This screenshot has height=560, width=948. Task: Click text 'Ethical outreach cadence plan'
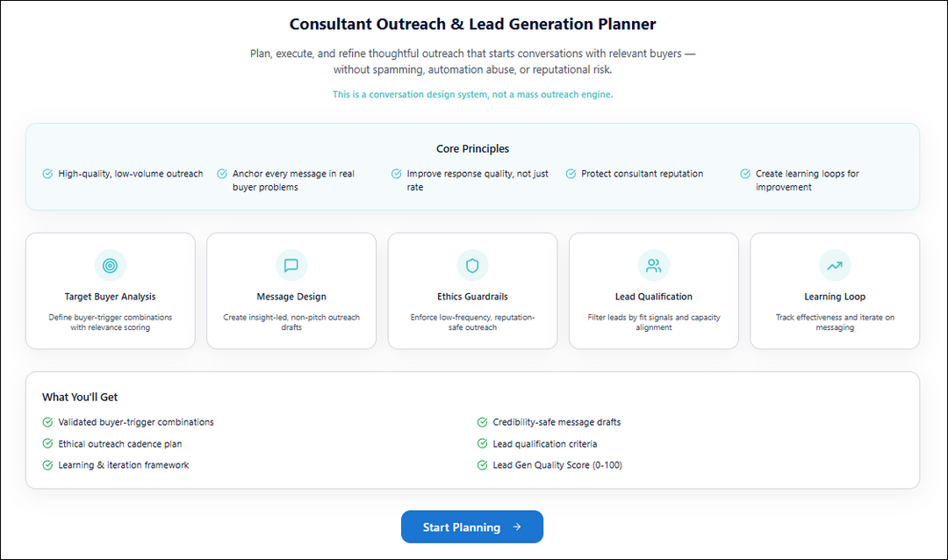120,444
